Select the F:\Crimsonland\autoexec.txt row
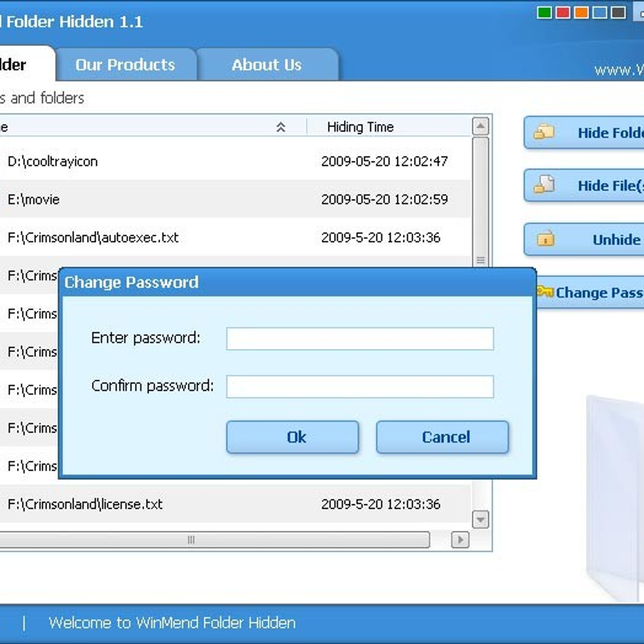Image resolution: width=644 pixels, height=644 pixels. [x=235, y=237]
